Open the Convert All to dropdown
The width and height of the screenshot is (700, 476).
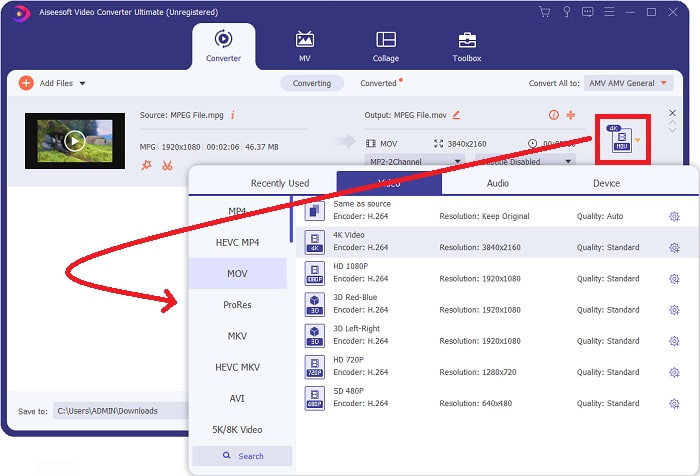click(x=628, y=83)
